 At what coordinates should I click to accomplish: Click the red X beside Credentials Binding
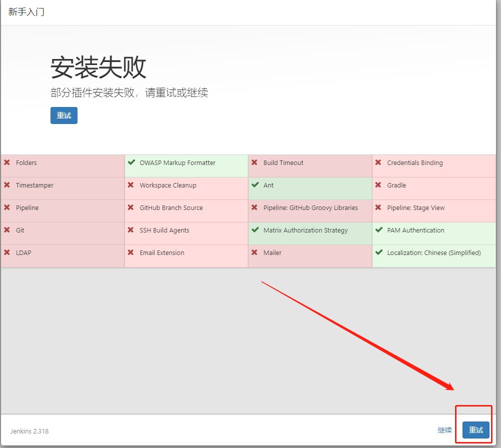[x=378, y=162]
